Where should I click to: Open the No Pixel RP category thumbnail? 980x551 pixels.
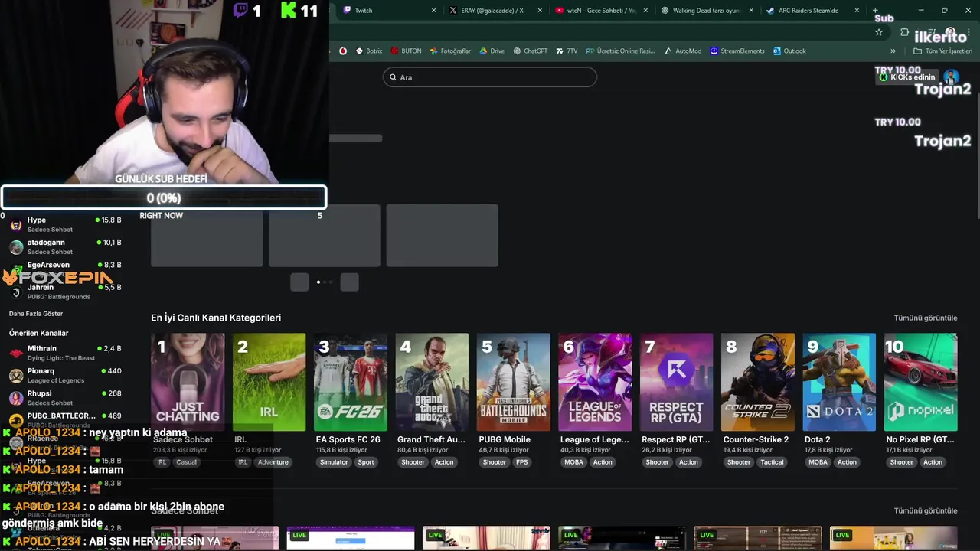pyautogui.click(x=920, y=382)
